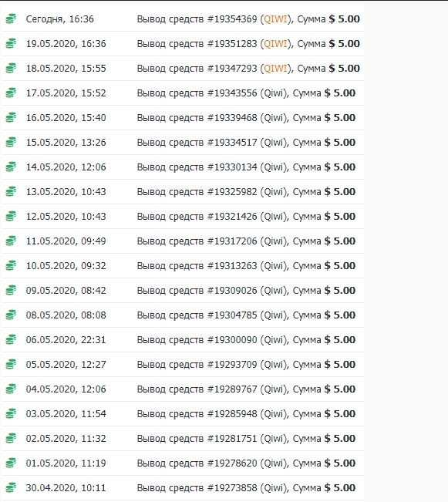Click the coin icon beside 15.05.2020, 13:26

[x=11, y=142]
